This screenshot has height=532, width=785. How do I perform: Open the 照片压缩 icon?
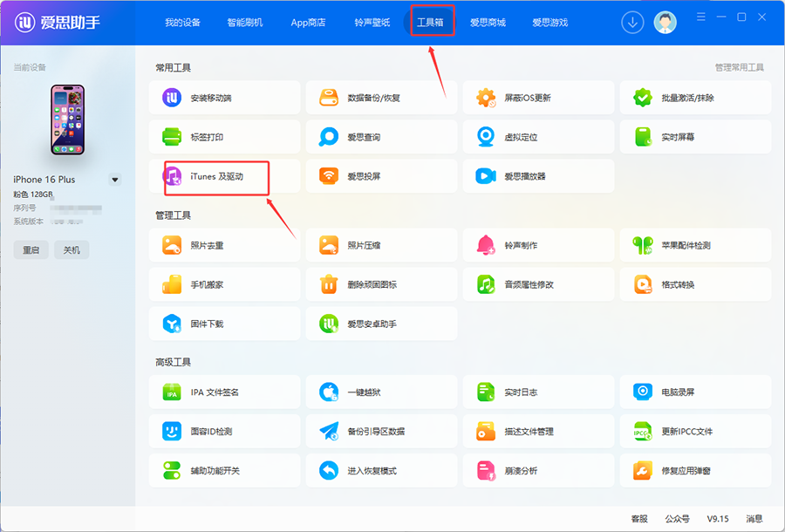[x=329, y=245]
